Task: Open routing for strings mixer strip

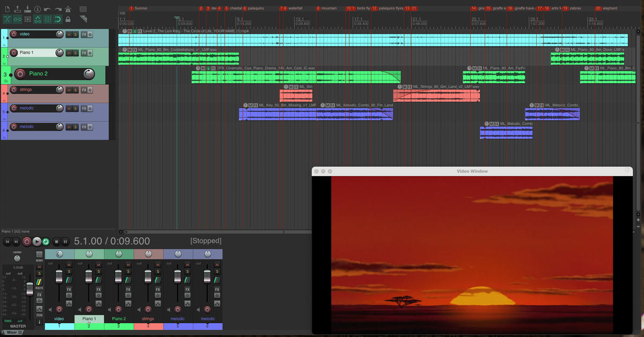Action: [157, 280]
